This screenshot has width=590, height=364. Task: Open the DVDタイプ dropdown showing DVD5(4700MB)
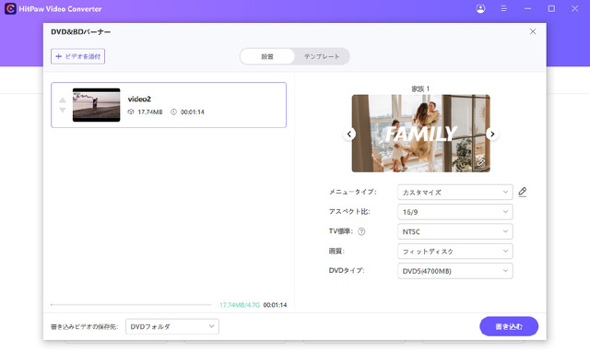454,271
